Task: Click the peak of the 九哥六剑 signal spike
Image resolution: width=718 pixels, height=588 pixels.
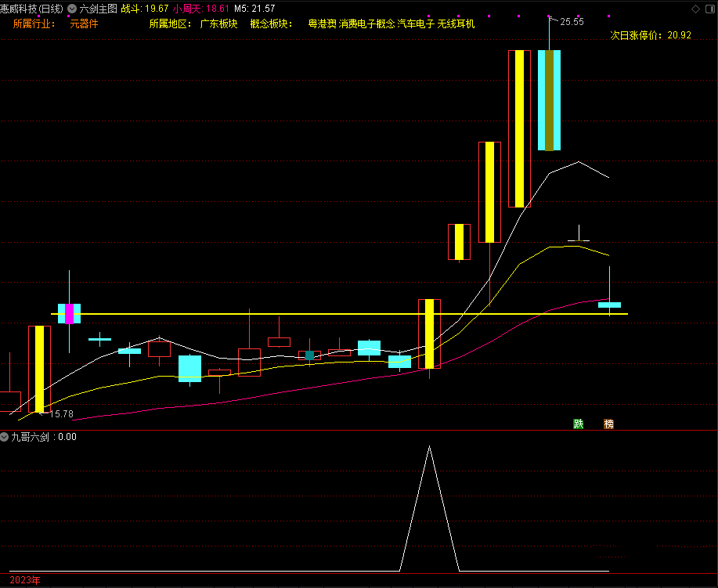Action: (x=429, y=447)
